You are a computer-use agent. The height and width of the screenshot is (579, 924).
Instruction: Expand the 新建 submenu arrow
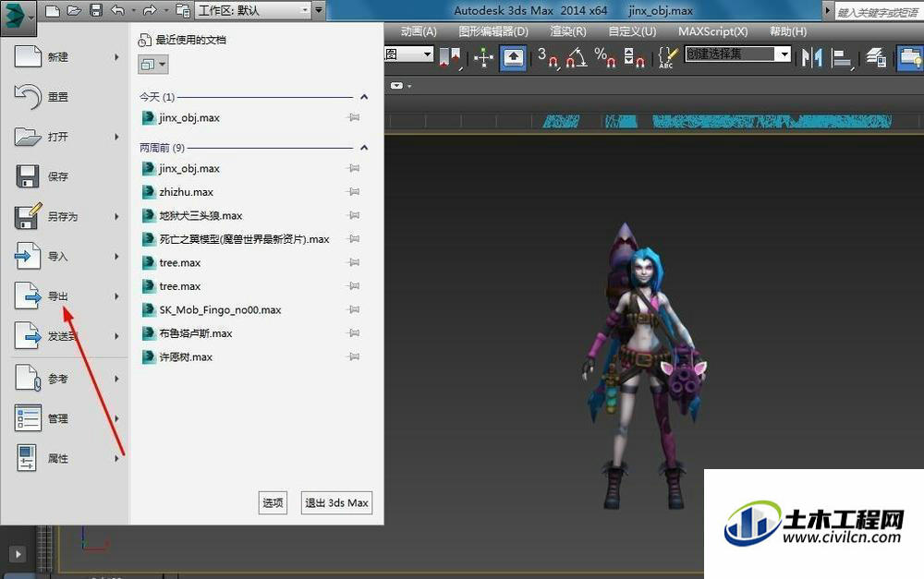click(x=116, y=57)
